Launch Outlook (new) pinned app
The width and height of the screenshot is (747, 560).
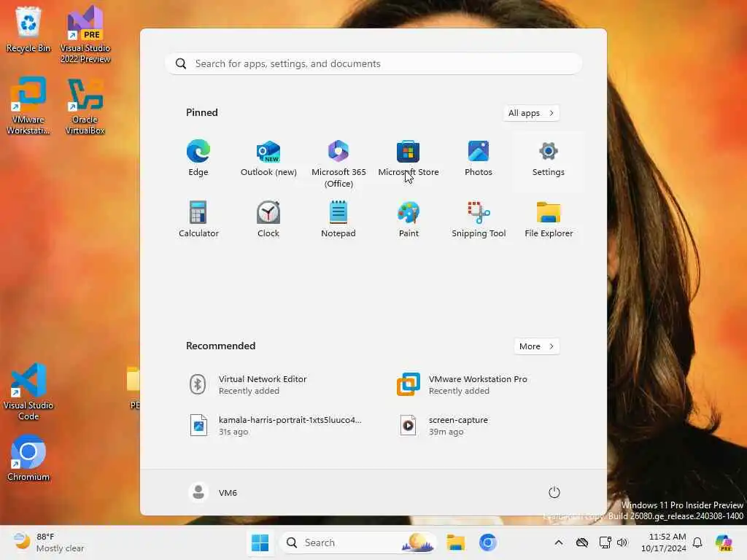tap(268, 158)
